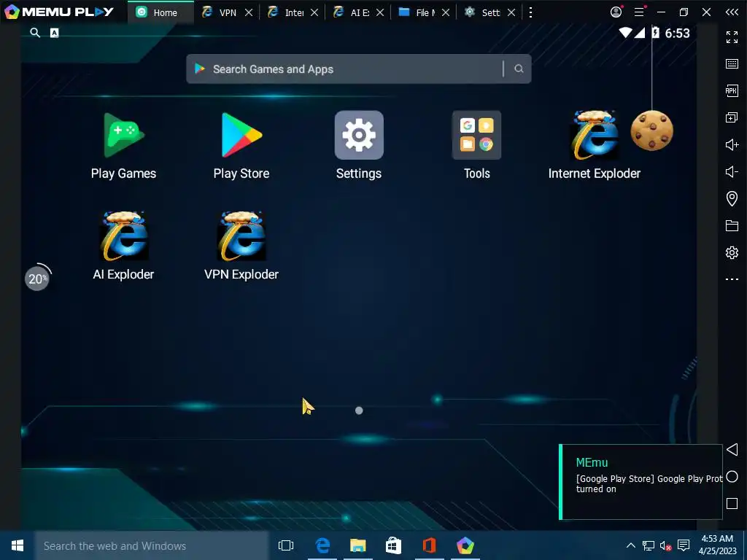
Task: Click the MEMU PLAY logo
Action: point(59,12)
